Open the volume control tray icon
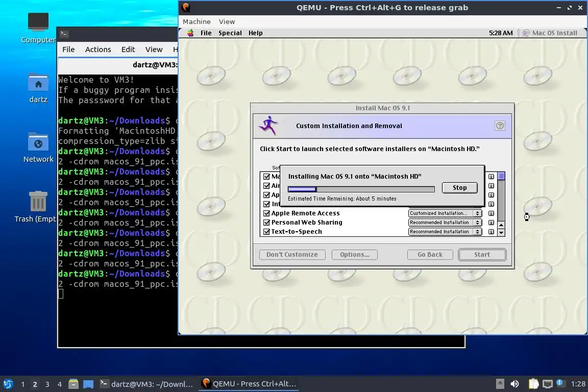 [x=515, y=384]
